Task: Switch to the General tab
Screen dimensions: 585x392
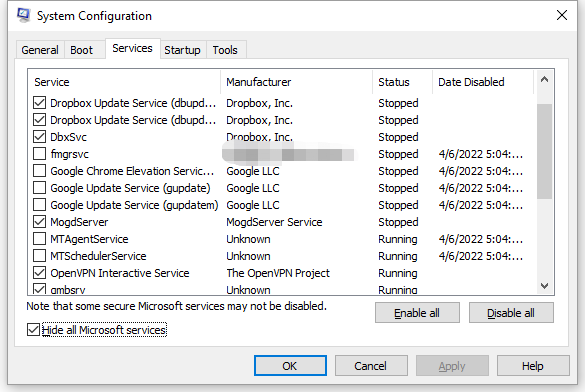Action: [x=40, y=50]
